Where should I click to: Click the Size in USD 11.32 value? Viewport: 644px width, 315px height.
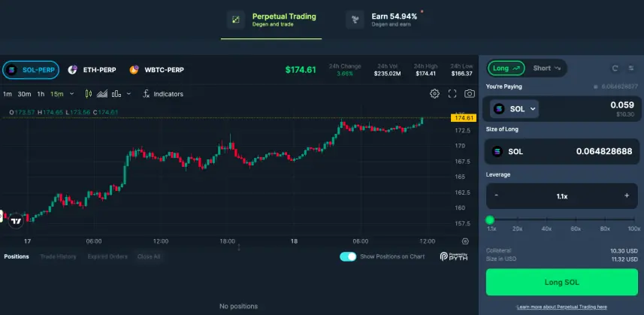tap(624, 259)
